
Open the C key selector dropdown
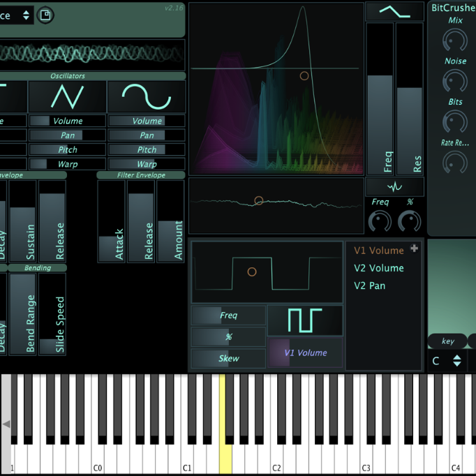[447, 361]
